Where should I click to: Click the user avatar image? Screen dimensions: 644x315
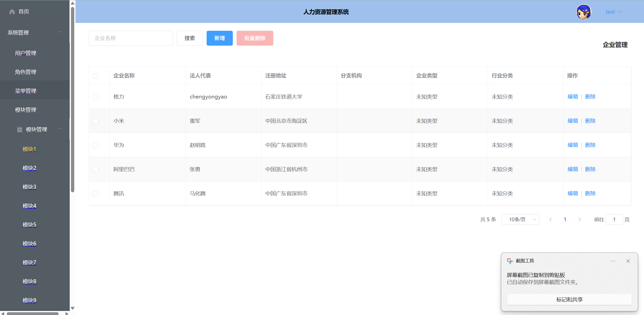click(x=583, y=12)
